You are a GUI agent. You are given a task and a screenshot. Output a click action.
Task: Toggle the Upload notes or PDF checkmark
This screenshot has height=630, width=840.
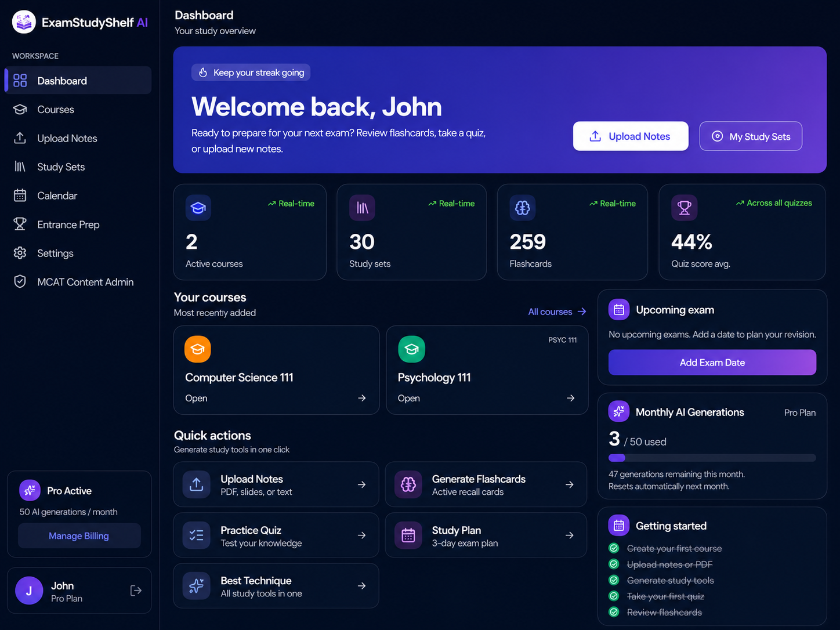614,564
